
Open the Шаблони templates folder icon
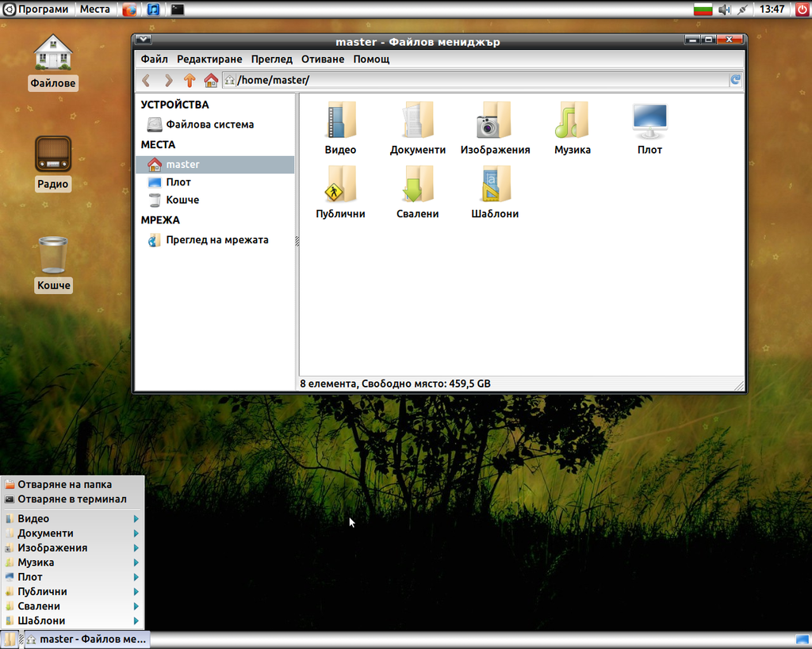pyautogui.click(x=495, y=193)
